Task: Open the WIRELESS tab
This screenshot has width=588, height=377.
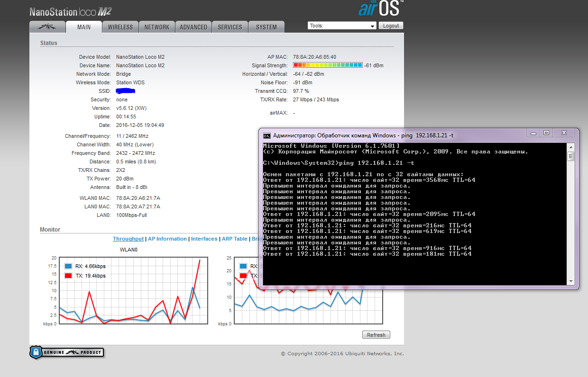Action: (x=120, y=27)
